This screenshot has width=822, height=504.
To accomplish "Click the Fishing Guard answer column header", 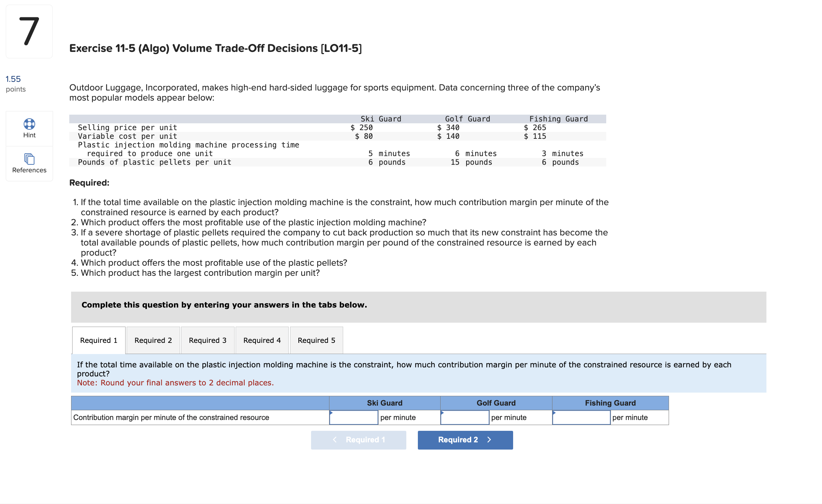I will (610, 403).
